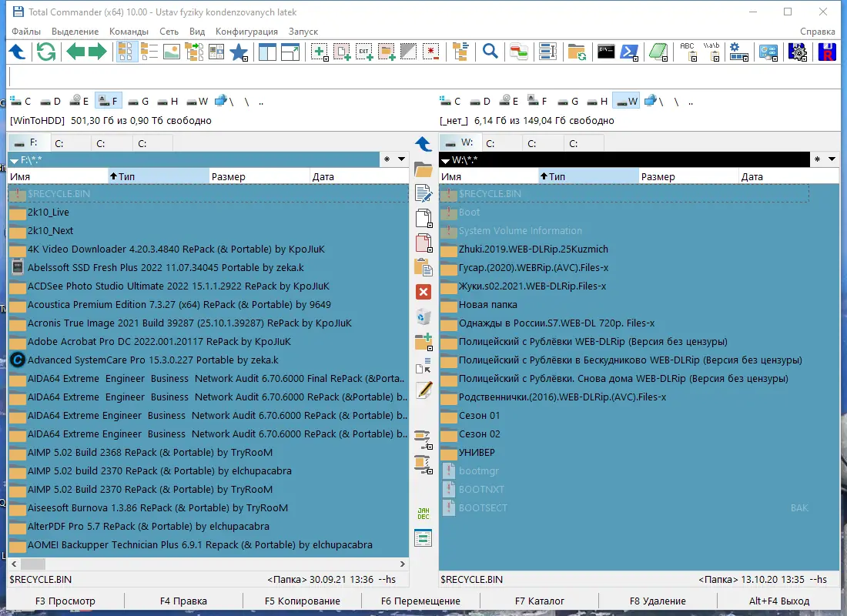Click the green Refresh icon

pyautogui.click(x=46, y=52)
